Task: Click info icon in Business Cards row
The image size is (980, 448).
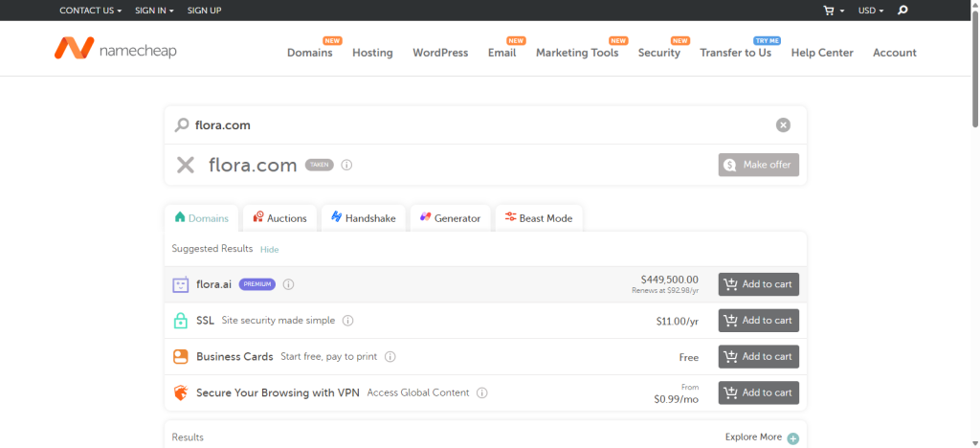Action: 390,357
